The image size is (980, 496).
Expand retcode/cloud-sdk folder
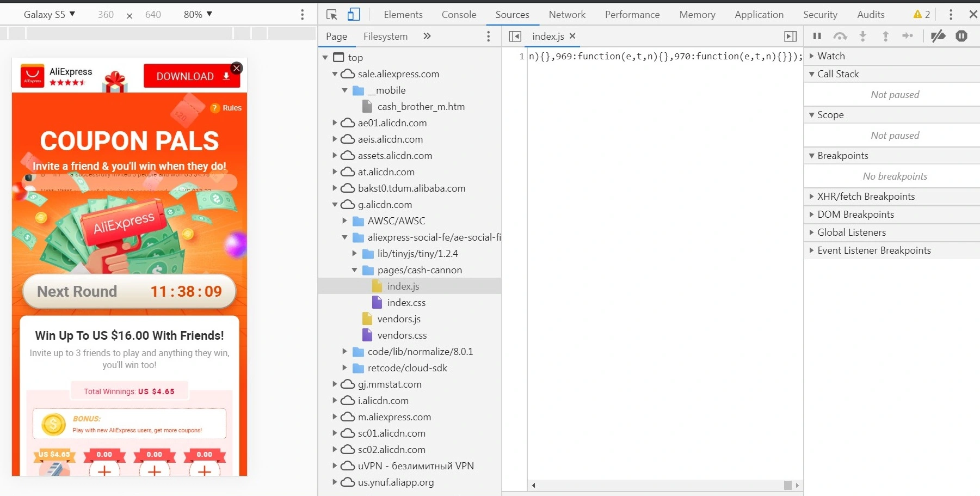(x=345, y=368)
